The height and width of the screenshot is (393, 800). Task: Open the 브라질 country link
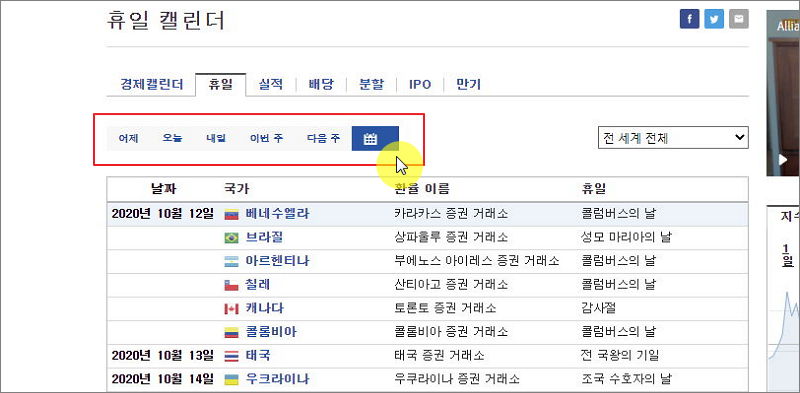click(264, 238)
